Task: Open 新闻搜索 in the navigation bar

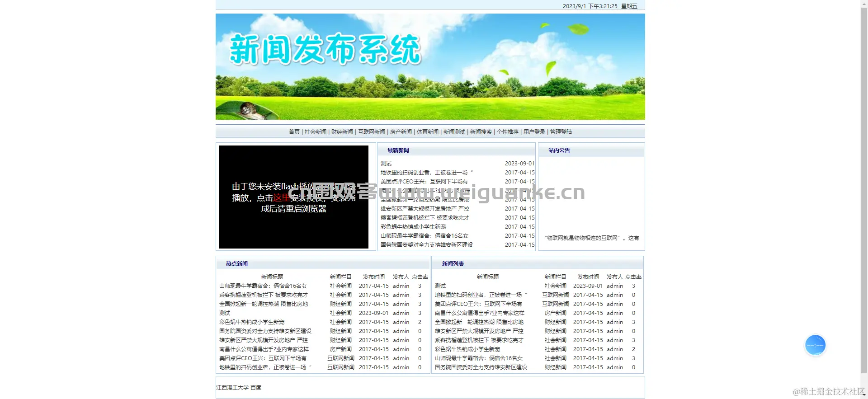Action: pos(481,132)
